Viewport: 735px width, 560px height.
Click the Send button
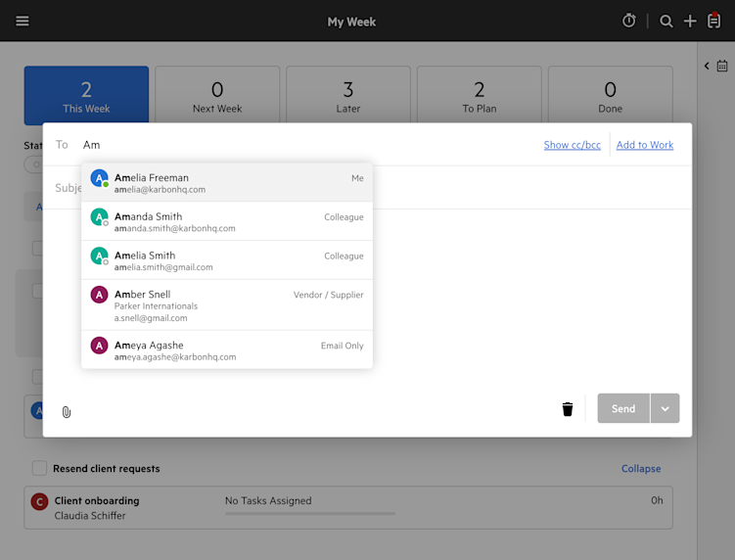pos(623,408)
